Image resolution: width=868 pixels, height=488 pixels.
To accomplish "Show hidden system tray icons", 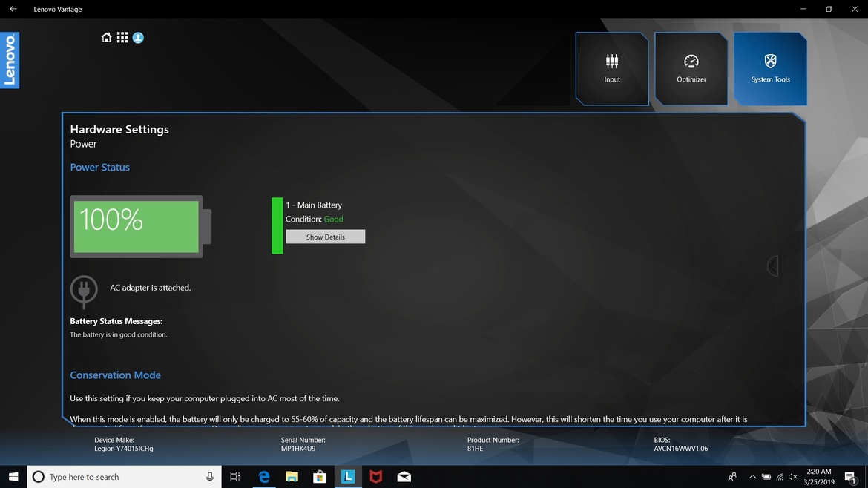I will coord(752,477).
